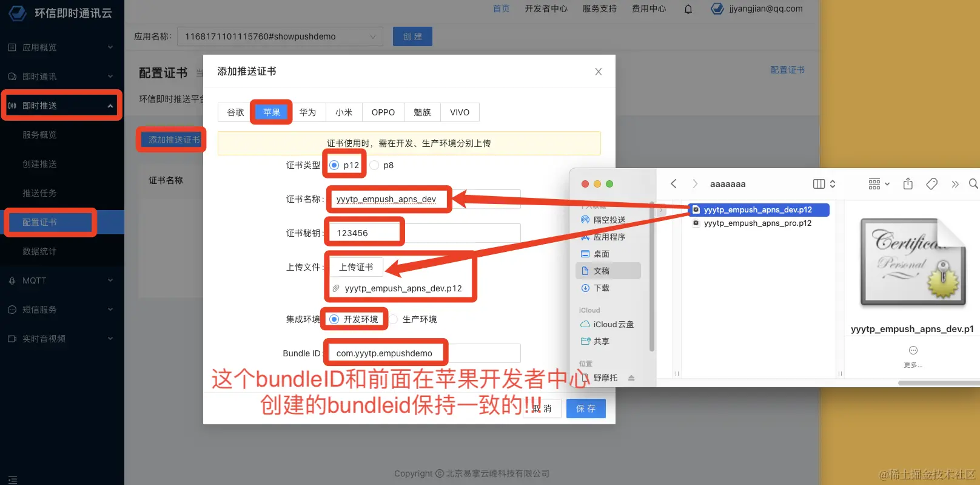The height and width of the screenshot is (485, 980).
Task: Click the Finder search magnifier icon
Action: click(973, 183)
